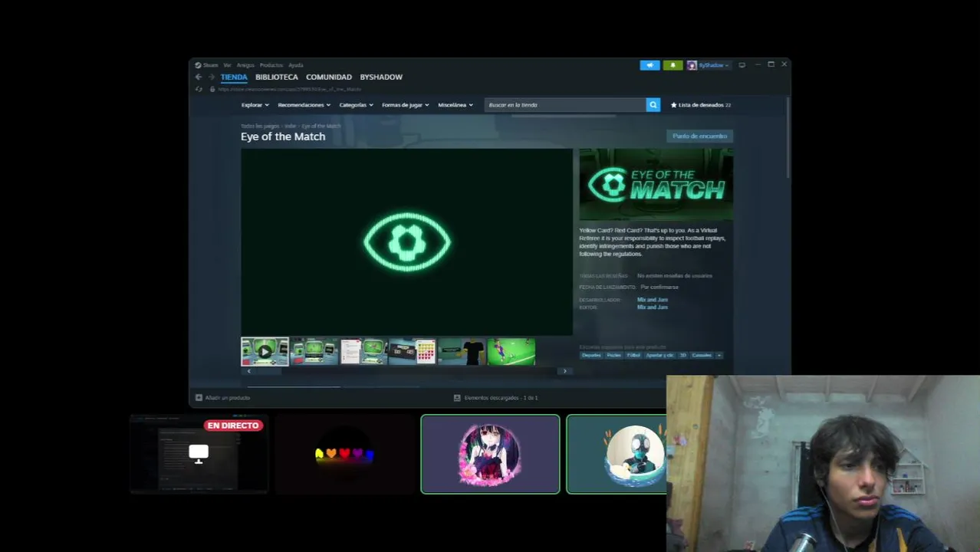The width and height of the screenshot is (980, 552).
Task: Click the Punto de encuentro button
Action: pos(699,136)
